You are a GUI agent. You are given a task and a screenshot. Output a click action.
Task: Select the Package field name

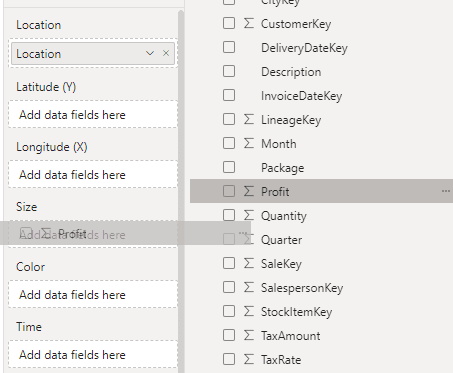click(282, 168)
